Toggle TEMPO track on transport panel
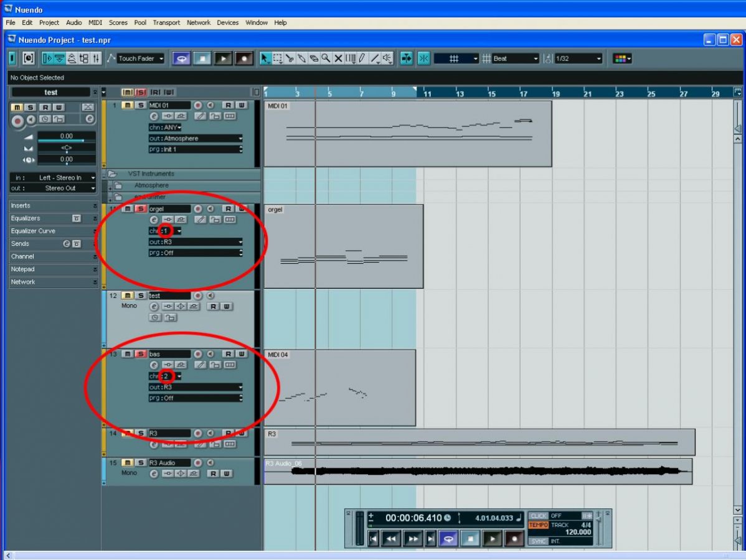746x560 pixels. click(538, 525)
